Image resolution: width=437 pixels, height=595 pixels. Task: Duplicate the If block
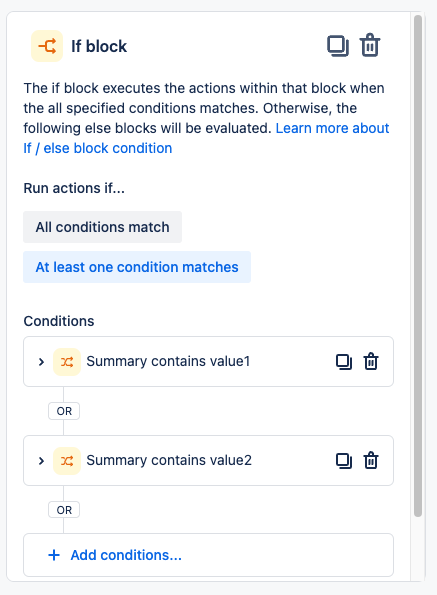point(338,46)
